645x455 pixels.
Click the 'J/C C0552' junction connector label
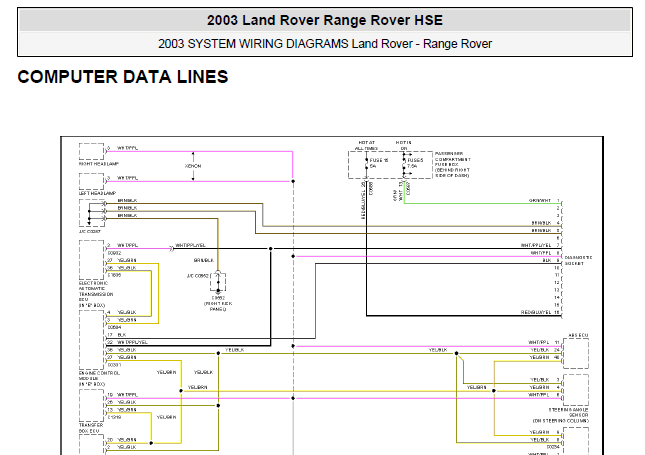[197, 276]
